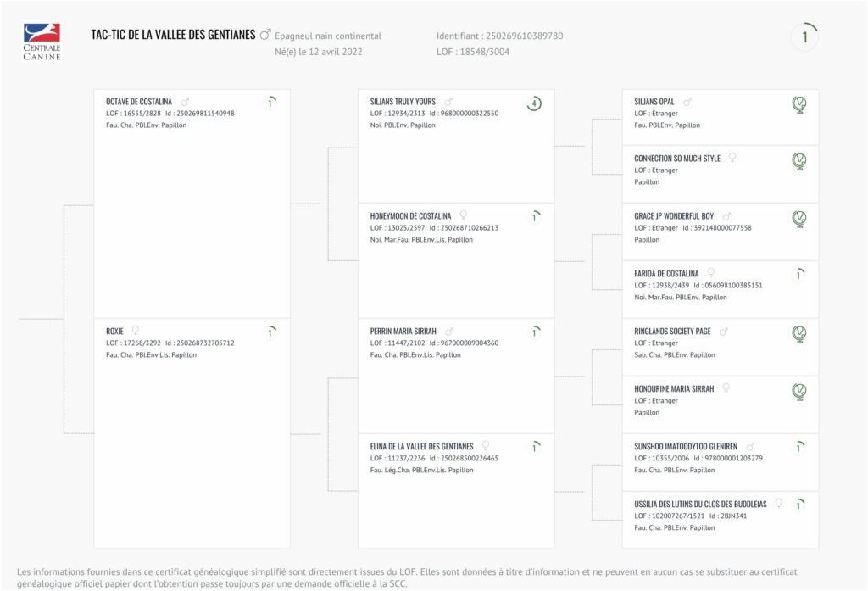
Task: Click rating circle on Honeymoon De Costalina card
Action: coord(534,217)
